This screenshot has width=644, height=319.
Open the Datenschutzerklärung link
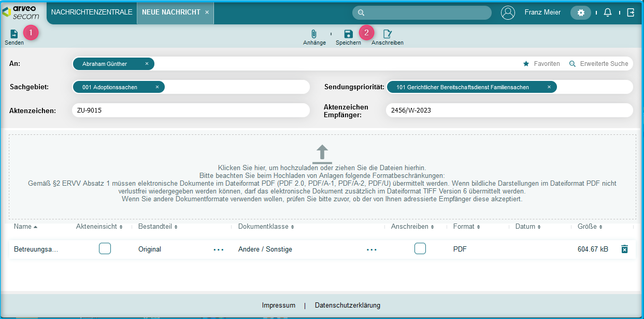coord(346,305)
